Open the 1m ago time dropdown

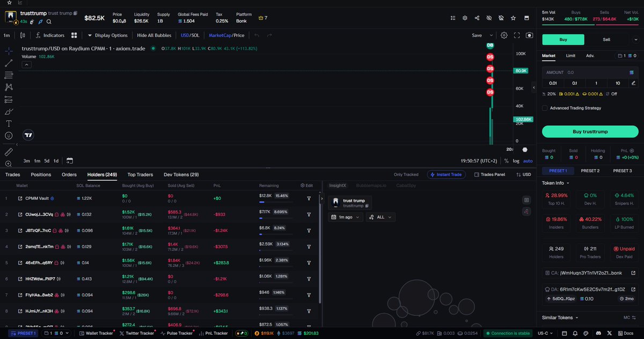coord(345,217)
